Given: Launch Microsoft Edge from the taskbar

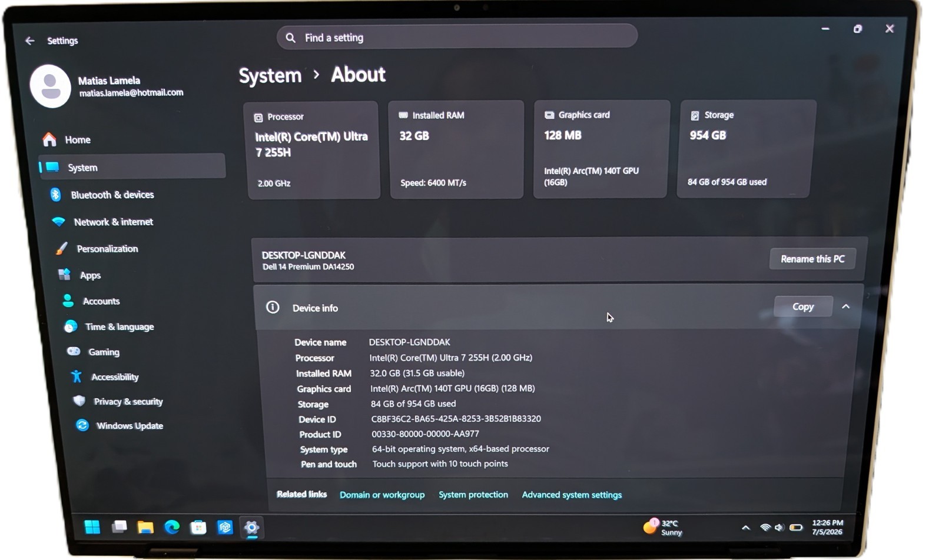Looking at the screenshot, I should (x=172, y=527).
